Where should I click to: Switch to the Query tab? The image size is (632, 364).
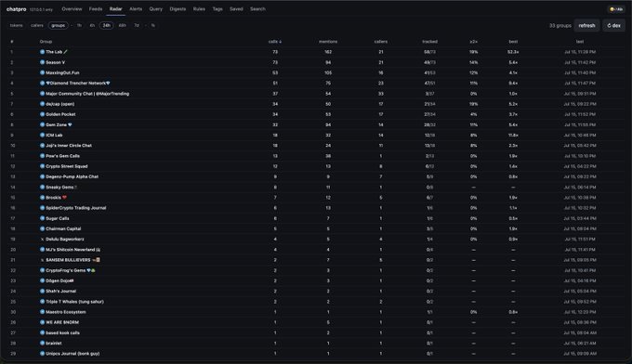click(155, 9)
